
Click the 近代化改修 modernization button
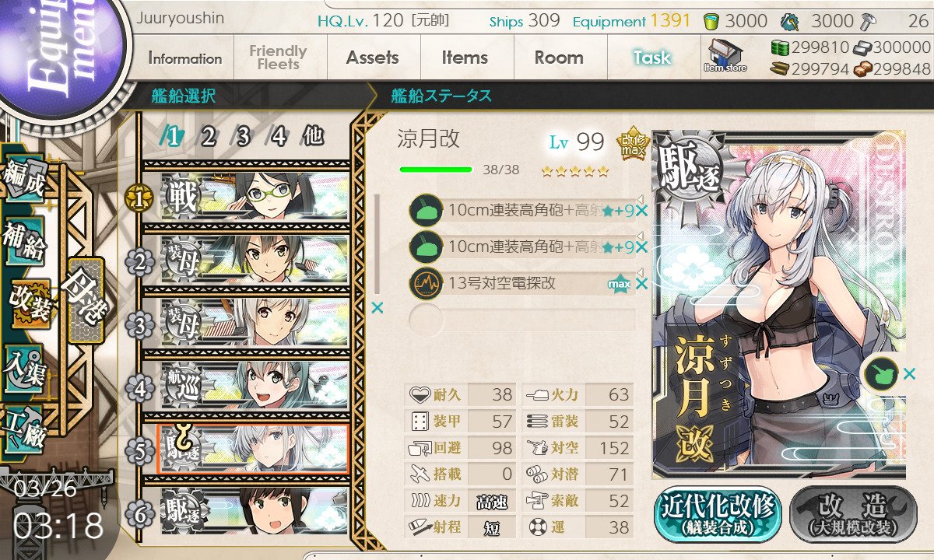[718, 514]
